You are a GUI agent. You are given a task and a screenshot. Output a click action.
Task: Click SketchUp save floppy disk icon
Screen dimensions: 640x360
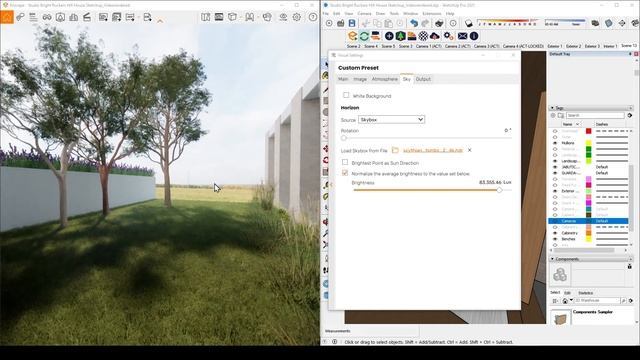point(352,24)
